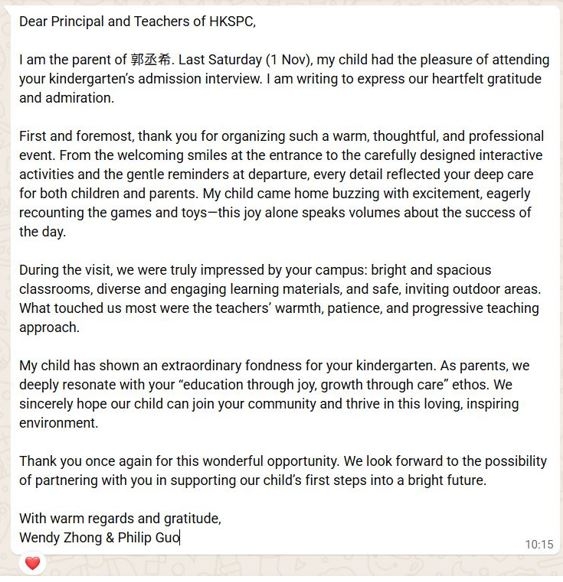
Task: Click the signature name 'Philip Guo'
Action: [149, 538]
